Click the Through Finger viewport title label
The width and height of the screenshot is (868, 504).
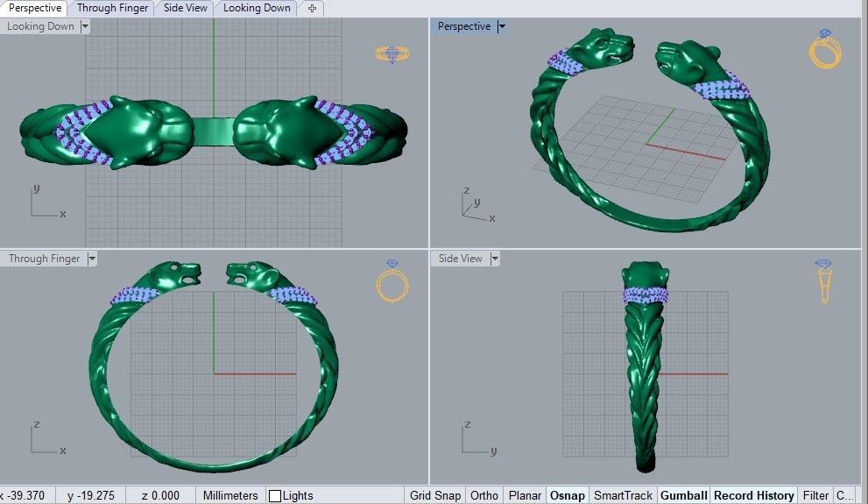click(45, 258)
